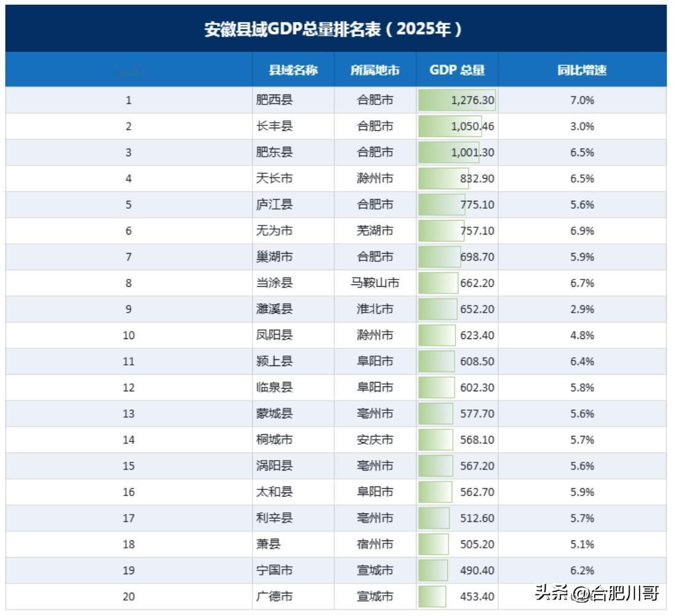Viewport: 674px width, 616px height.
Task: Click growth rate 6.7% for 当涂县
Action: [582, 283]
